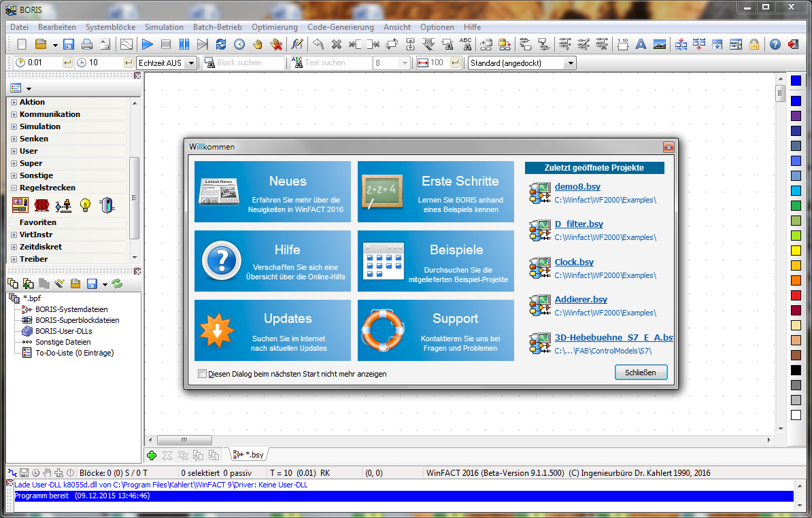Collapse the Regelstrecken block category
812x518 pixels.
[14, 188]
